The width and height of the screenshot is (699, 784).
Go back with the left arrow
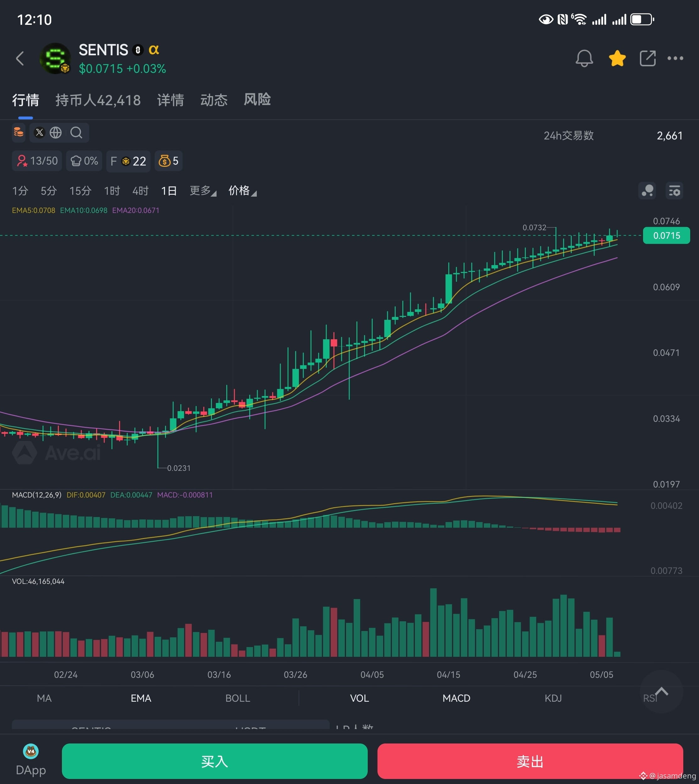[x=20, y=58]
